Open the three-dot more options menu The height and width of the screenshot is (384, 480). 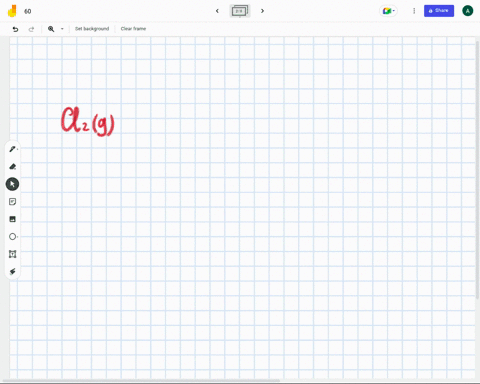click(x=414, y=11)
